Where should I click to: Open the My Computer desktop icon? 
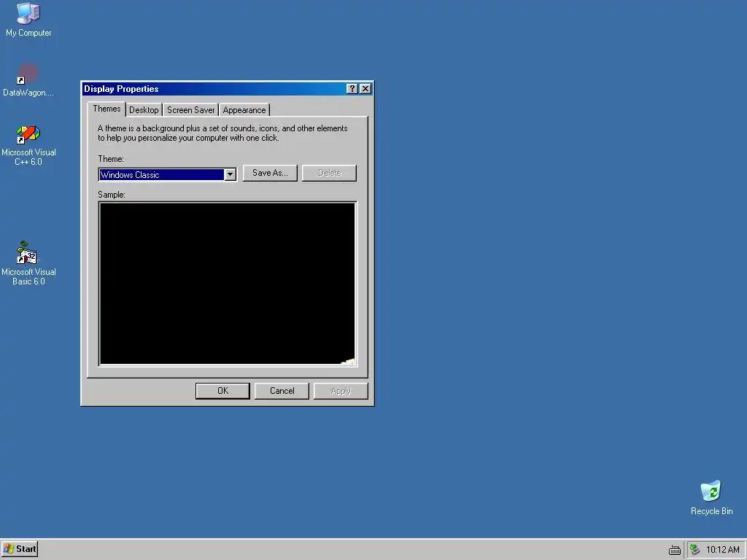(28, 19)
